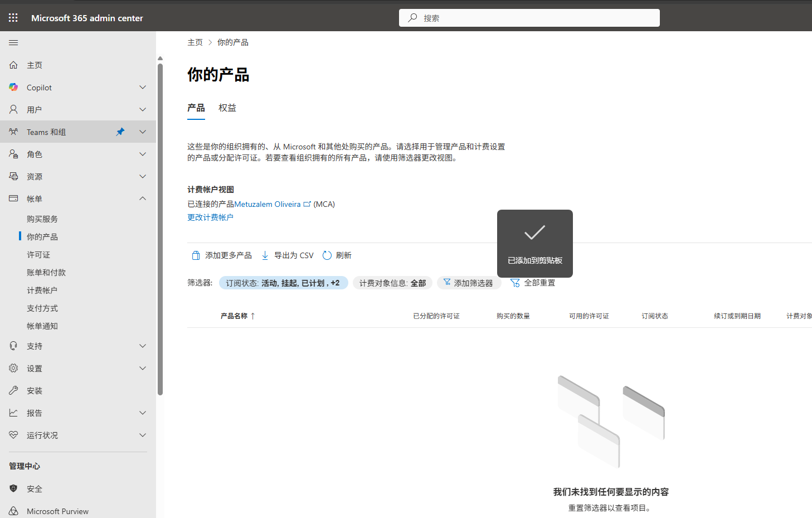Expand the 报告 section chevron
The height and width of the screenshot is (518, 812).
pyautogui.click(x=143, y=413)
